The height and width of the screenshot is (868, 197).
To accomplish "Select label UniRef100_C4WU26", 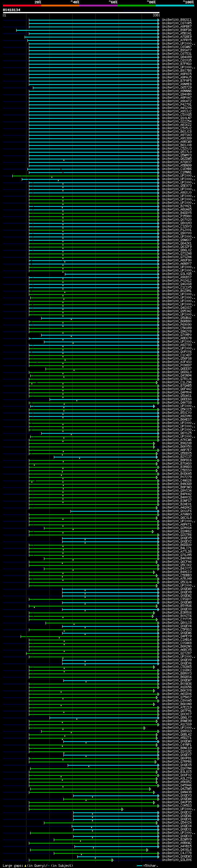I will 176,481.
